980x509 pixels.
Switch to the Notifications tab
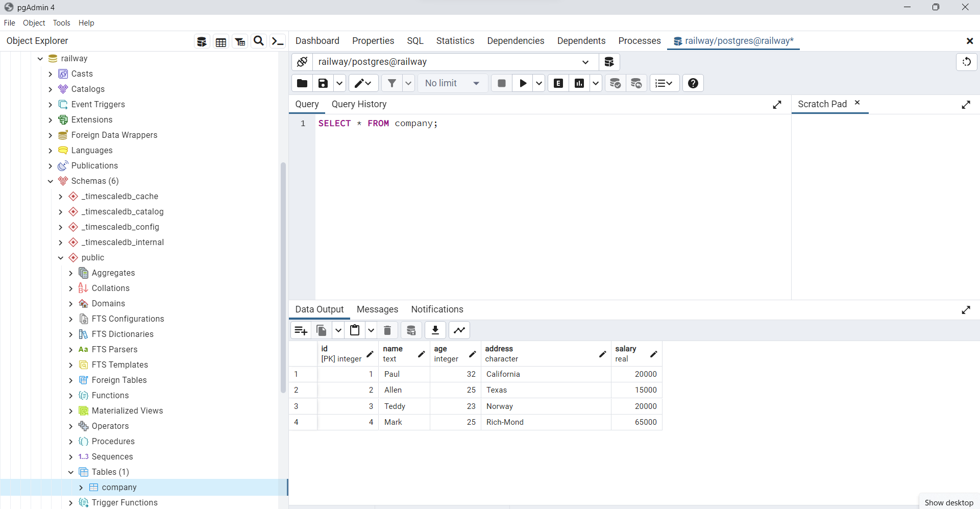point(437,309)
